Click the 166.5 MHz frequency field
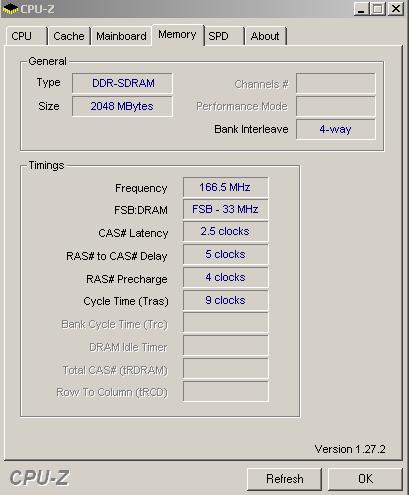409x495 pixels. click(225, 187)
